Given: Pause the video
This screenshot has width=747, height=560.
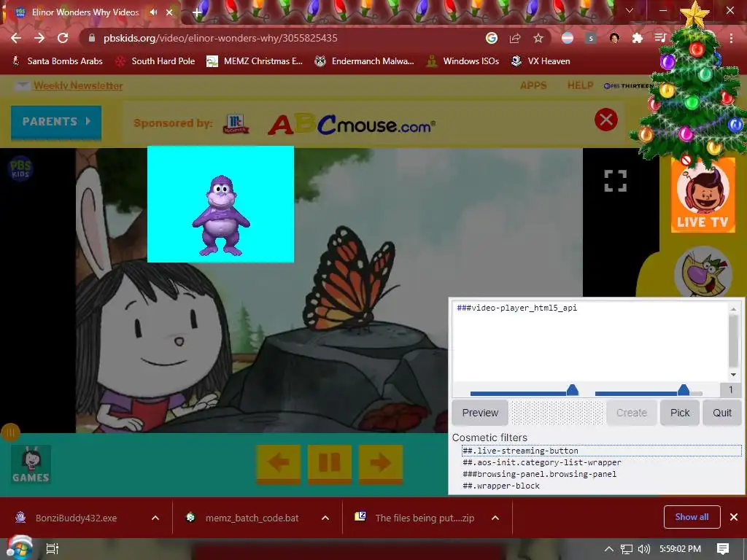Looking at the screenshot, I should coord(330,463).
